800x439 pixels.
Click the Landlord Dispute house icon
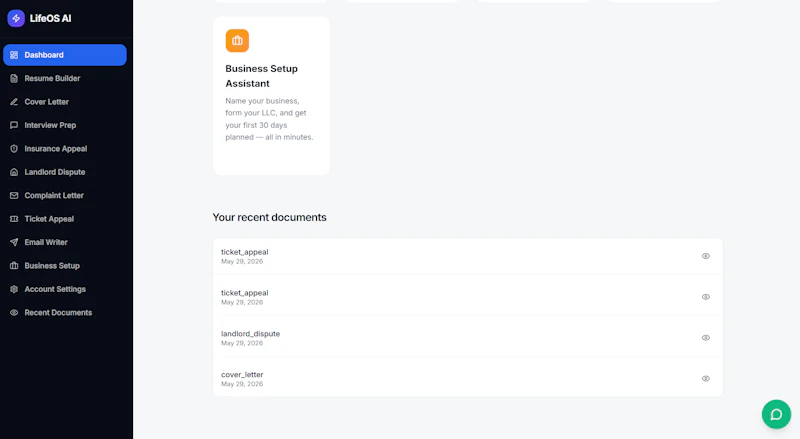coord(14,172)
